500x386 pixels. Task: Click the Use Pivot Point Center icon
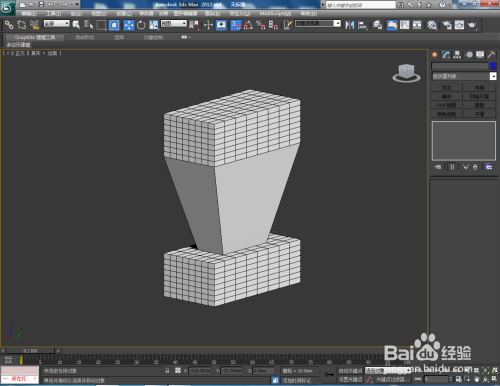194,25
